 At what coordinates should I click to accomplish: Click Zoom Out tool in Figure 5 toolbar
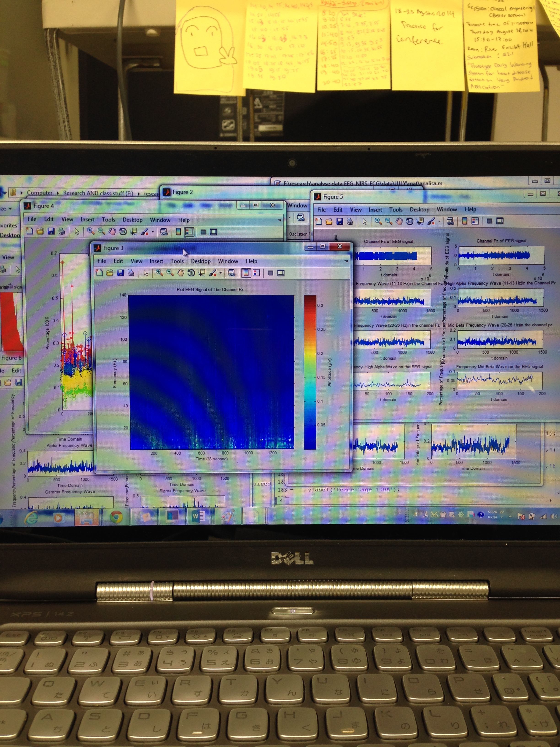[x=388, y=221]
